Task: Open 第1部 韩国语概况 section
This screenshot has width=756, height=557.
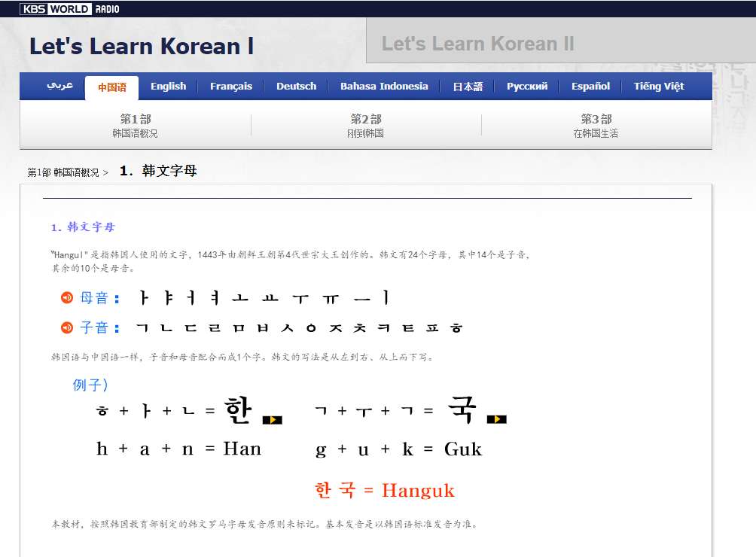Action: (136, 126)
